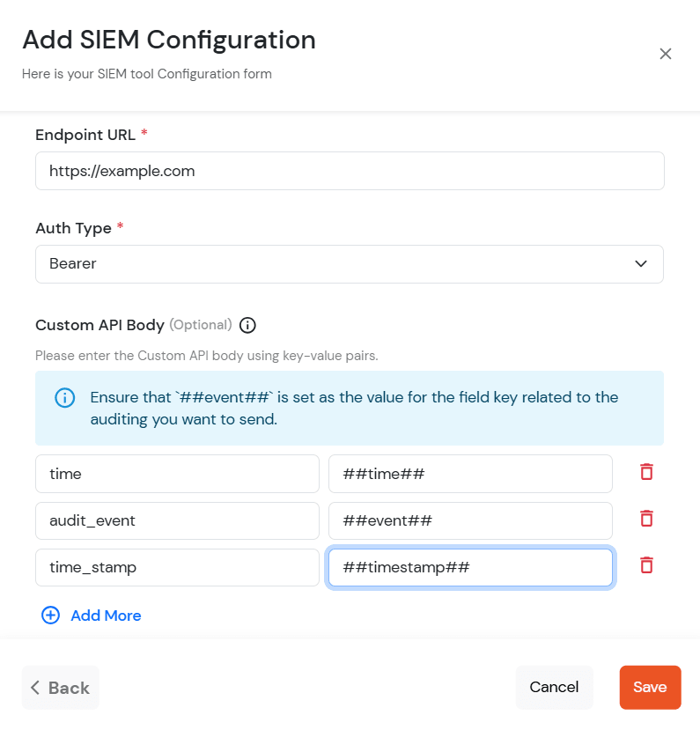Click the audit_event key field
This screenshot has height=730, width=700.
[176, 520]
